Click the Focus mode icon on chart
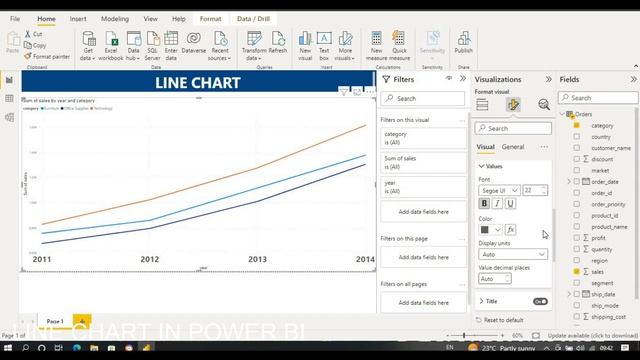 pos(357,92)
